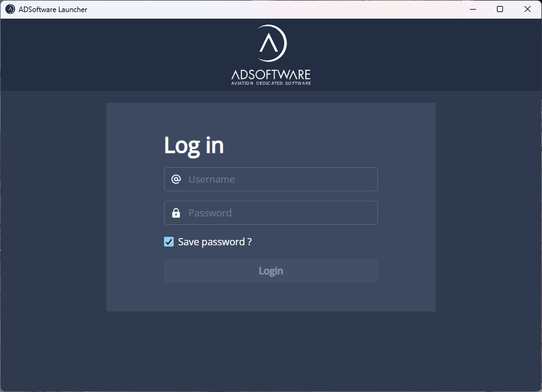This screenshot has width=542, height=392.
Task: Click the circular A logo in header
Action: pos(271,43)
